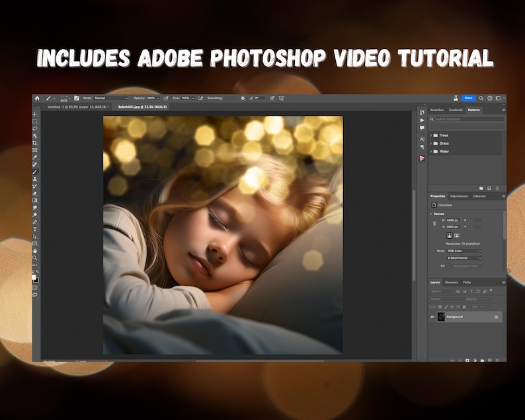Select the Move tool
The image size is (525, 420).
pos(35,114)
